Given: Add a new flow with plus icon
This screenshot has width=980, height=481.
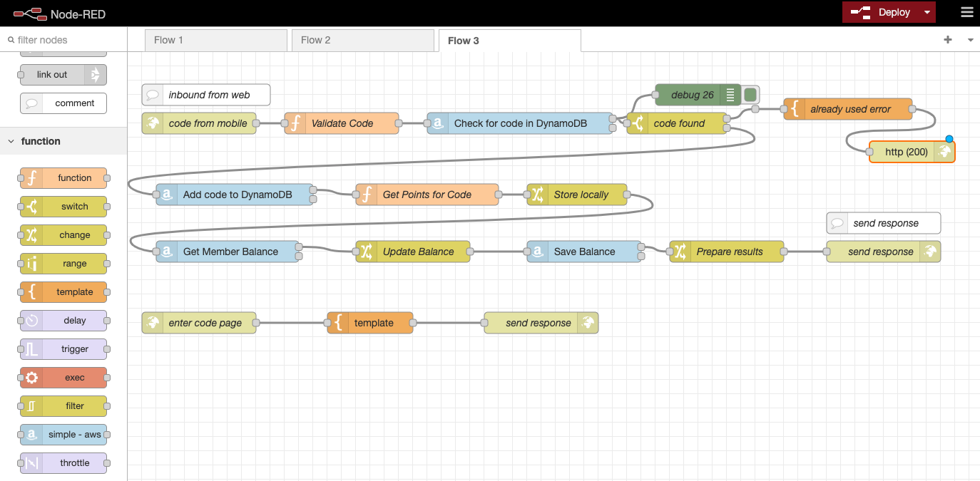Looking at the screenshot, I should [948, 40].
